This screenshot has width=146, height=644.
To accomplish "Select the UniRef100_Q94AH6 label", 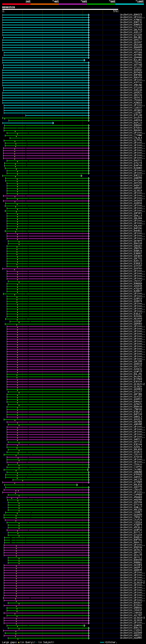I will pos(131,58).
